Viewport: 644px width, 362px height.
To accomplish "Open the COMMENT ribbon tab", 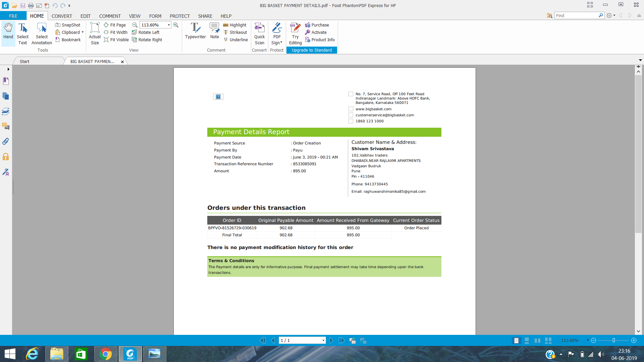I will pos(110,16).
